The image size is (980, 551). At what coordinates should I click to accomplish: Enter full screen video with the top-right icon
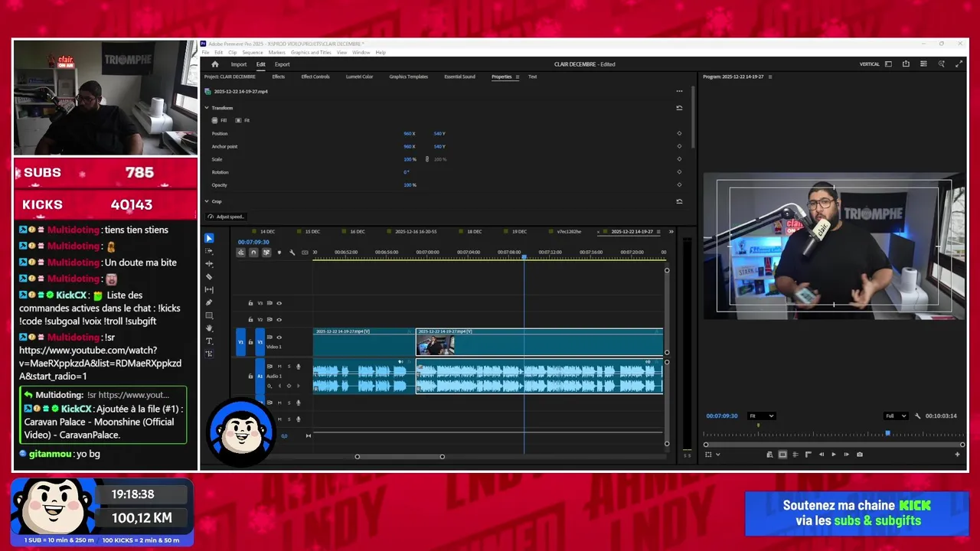(x=959, y=64)
